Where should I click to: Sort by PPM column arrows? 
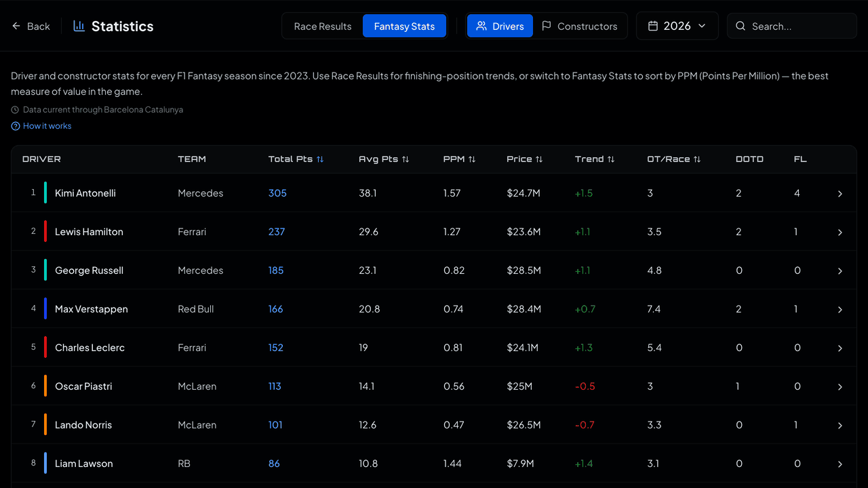tap(472, 159)
